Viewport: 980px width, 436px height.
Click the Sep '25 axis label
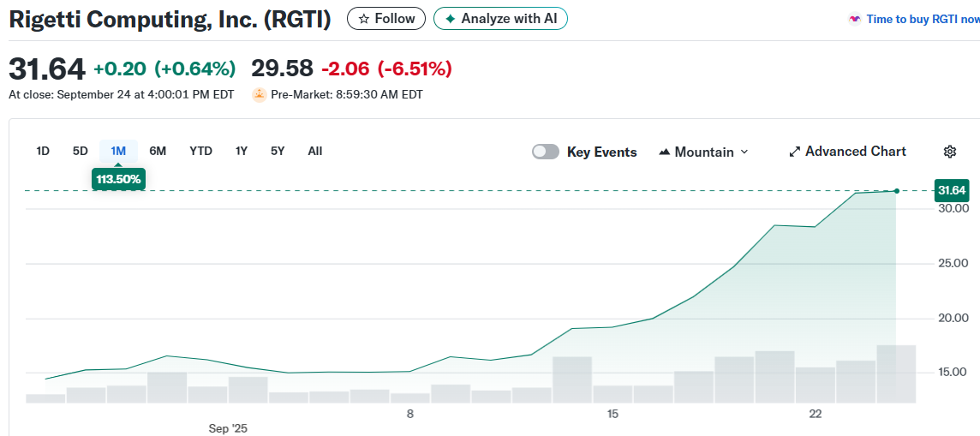coord(228,428)
